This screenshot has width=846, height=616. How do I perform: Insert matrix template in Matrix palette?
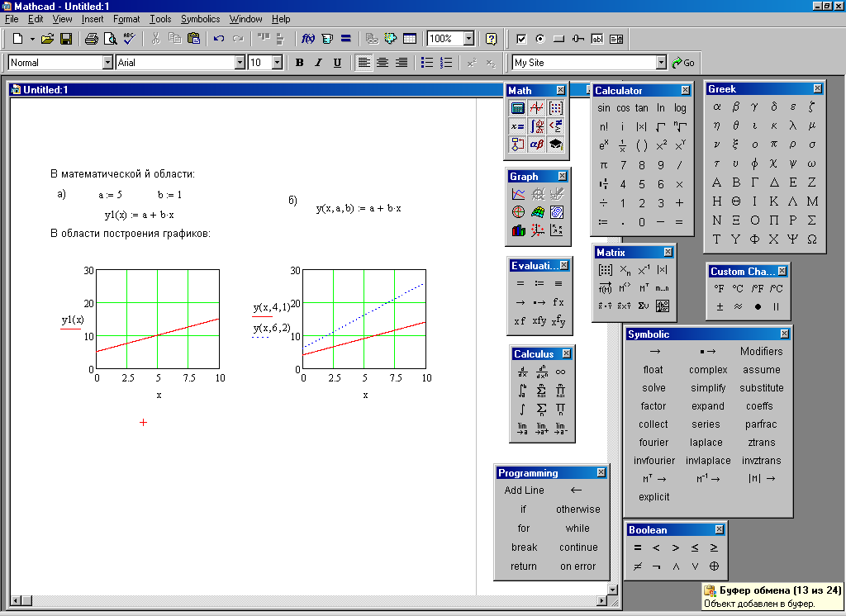click(x=606, y=270)
